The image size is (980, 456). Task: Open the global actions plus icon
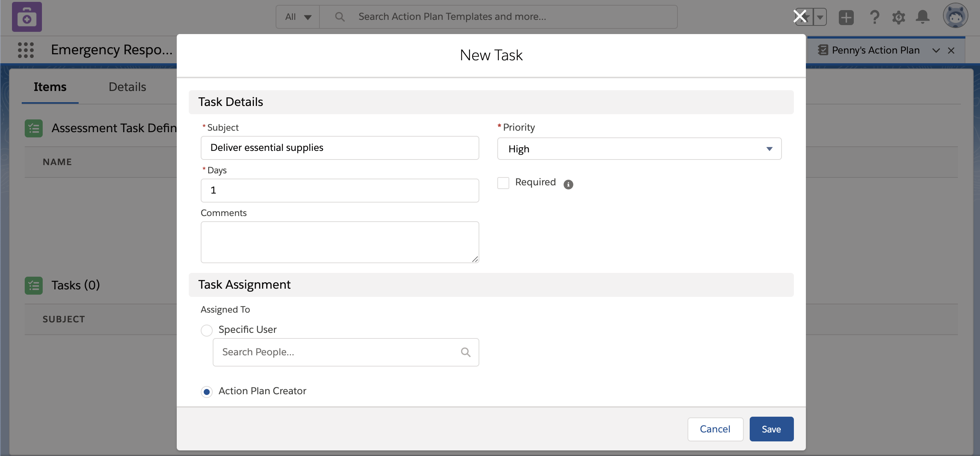point(846,17)
